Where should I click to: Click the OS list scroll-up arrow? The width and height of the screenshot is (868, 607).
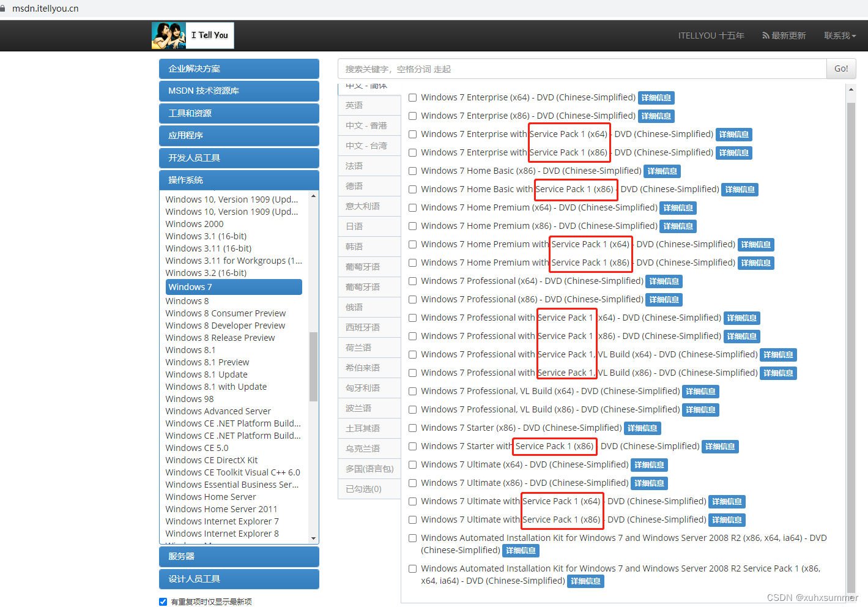313,196
